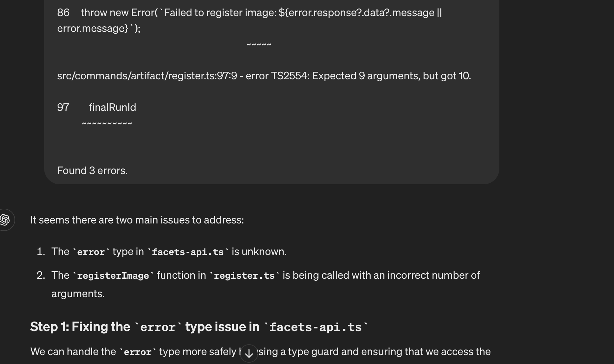
Task: Select the inline code `registerImage`
Action: (x=113, y=275)
